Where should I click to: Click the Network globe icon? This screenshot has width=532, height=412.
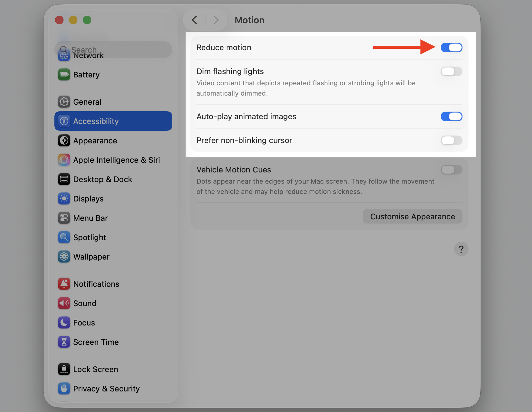pyautogui.click(x=64, y=56)
